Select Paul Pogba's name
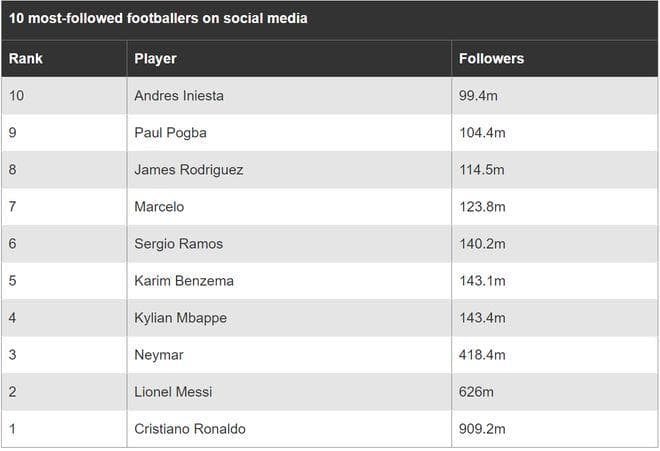Viewport: 660px width, 451px height. (170, 133)
